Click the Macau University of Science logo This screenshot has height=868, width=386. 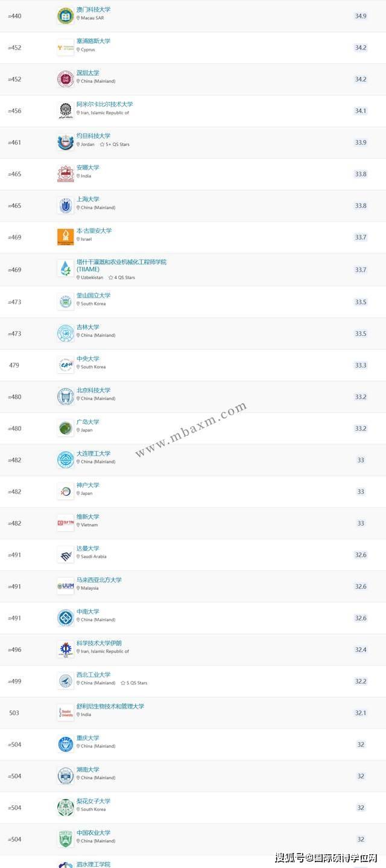pyautogui.click(x=65, y=16)
